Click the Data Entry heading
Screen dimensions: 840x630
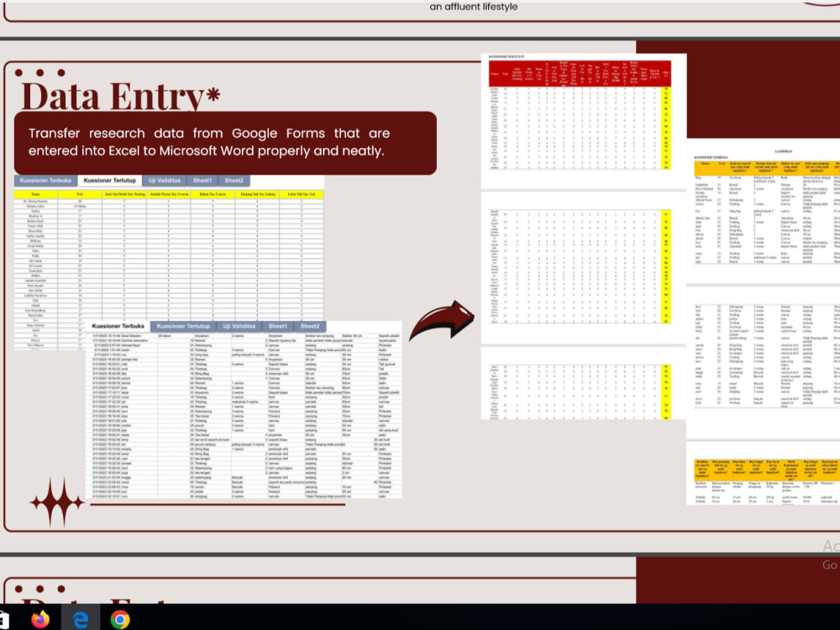pyautogui.click(x=120, y=97)
